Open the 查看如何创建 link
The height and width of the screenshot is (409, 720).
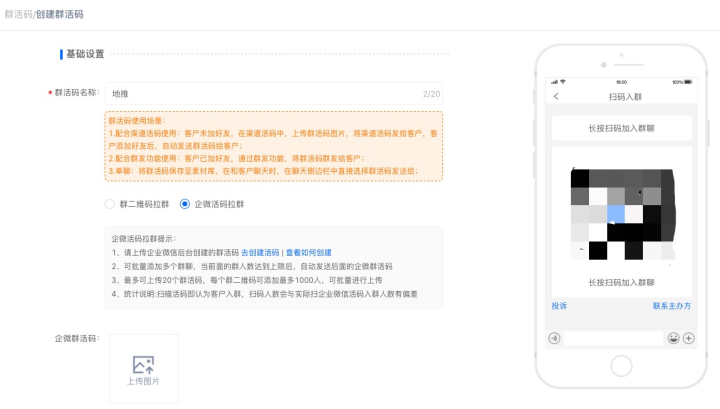[x=309, y=252]
